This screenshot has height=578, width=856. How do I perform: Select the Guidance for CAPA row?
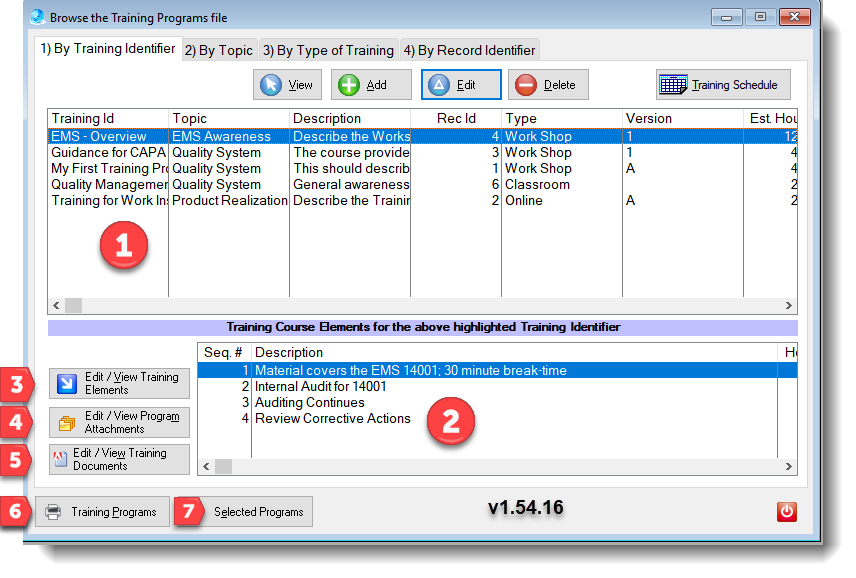coord(106,153)
